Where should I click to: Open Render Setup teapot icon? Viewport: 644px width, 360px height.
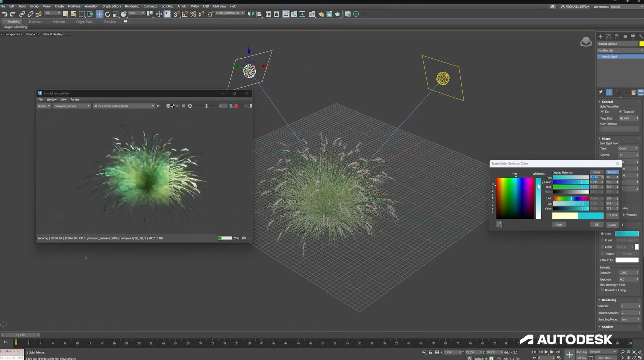tap(321, 14)
